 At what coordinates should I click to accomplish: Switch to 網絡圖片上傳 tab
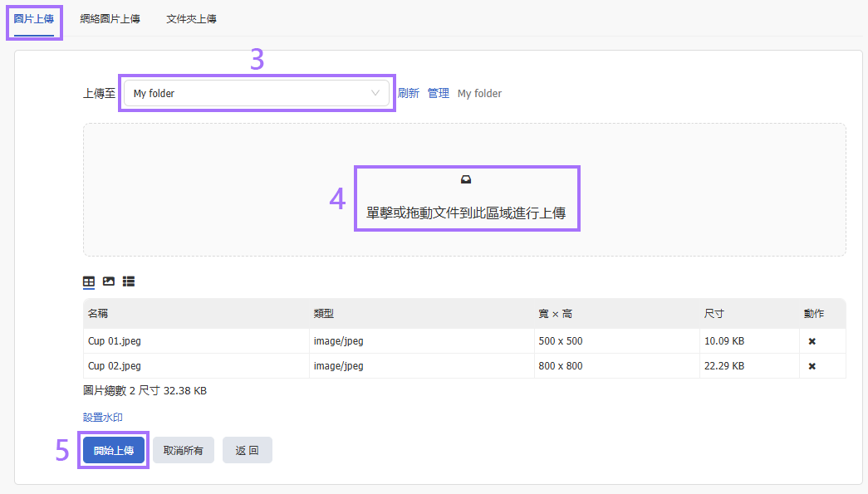110,19
